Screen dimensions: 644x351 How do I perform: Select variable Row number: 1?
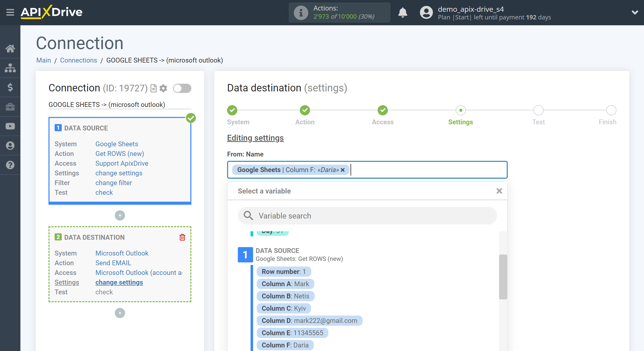[x=284, y=272]
